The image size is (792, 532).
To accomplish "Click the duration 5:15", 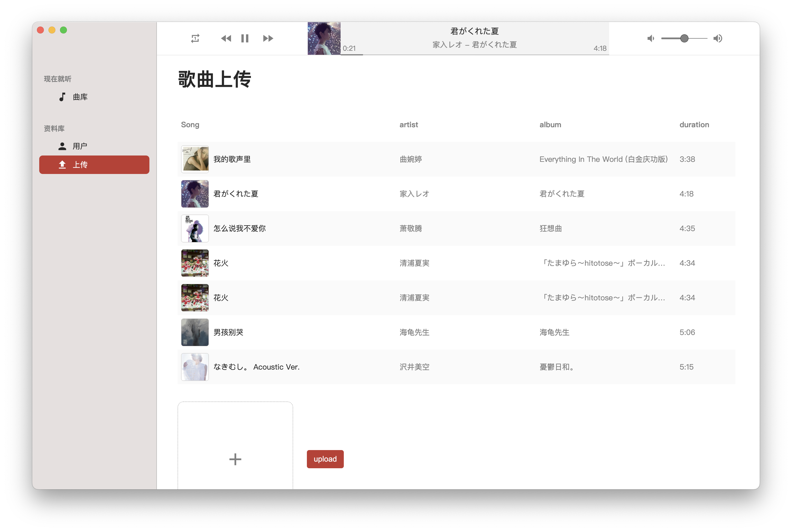I will click(x=686, y=367).
